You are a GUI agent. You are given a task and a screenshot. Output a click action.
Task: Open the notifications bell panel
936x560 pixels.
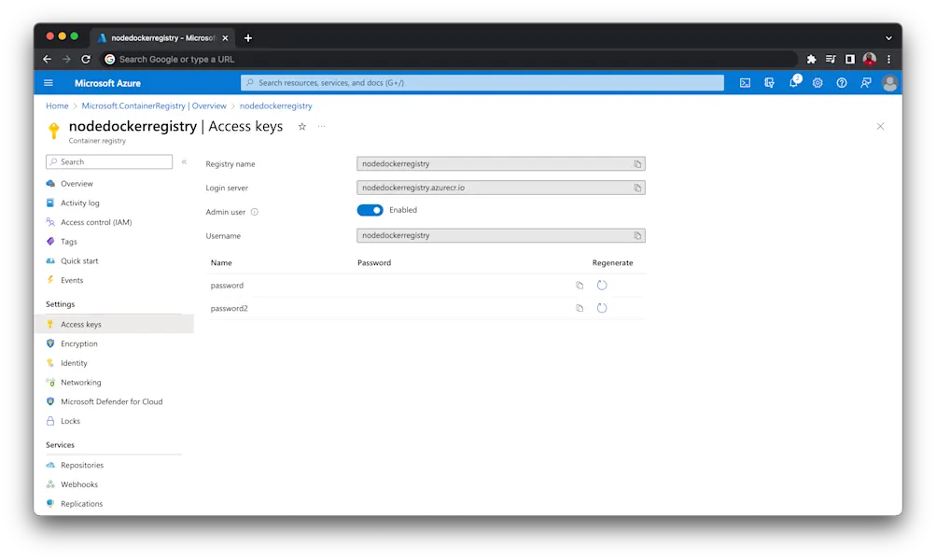tap(792, 82)
